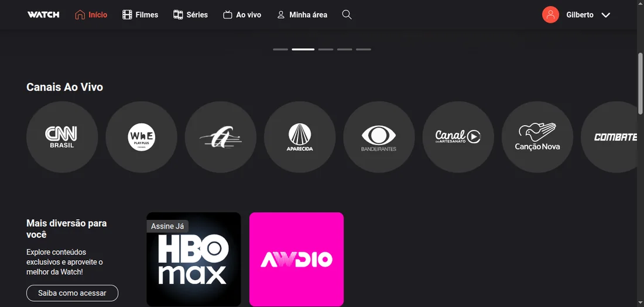
Task: Click the Gilberto profile name
Action: click(x=580, y=15)
